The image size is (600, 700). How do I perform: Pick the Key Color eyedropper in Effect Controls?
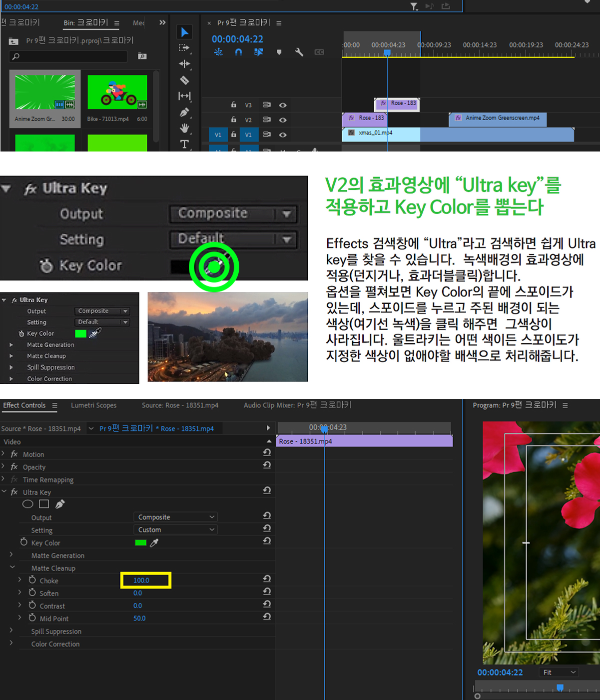point(154,542)
